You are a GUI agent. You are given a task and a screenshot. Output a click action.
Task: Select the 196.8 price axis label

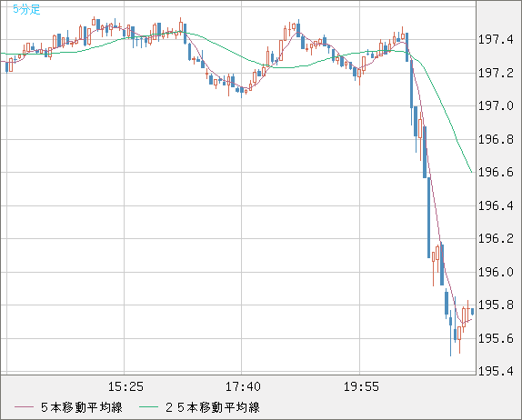[x=496, y=139]
